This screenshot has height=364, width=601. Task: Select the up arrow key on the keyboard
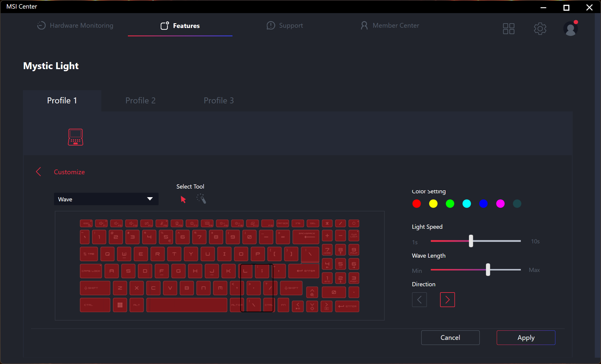312,292
